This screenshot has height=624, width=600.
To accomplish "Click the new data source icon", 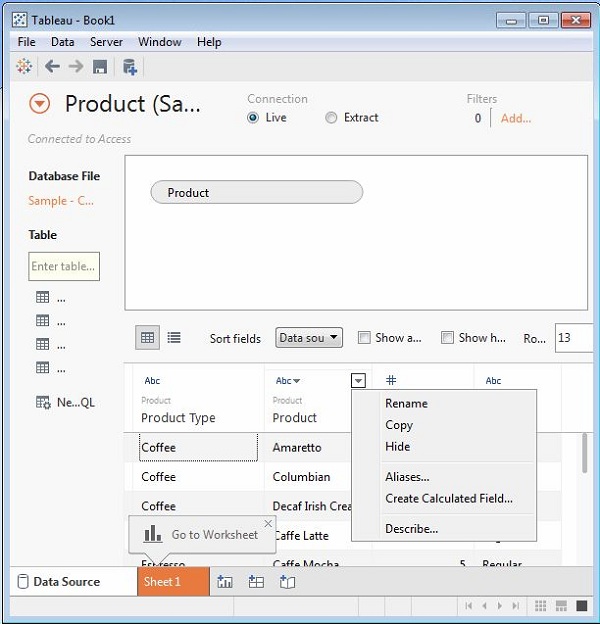I will point(130,66).
